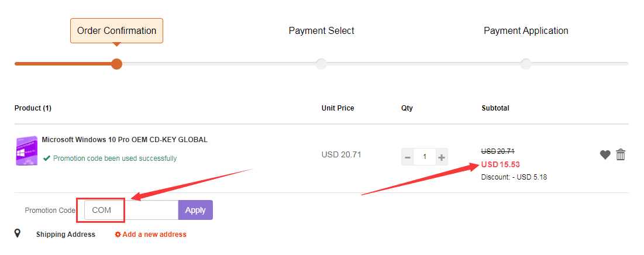Add the product to wishlist with heart icon

605,155
